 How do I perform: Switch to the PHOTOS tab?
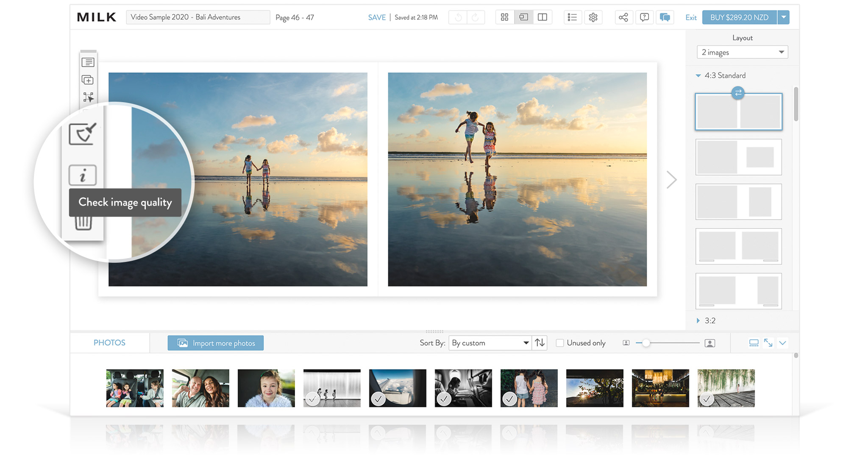coord(109,342)
